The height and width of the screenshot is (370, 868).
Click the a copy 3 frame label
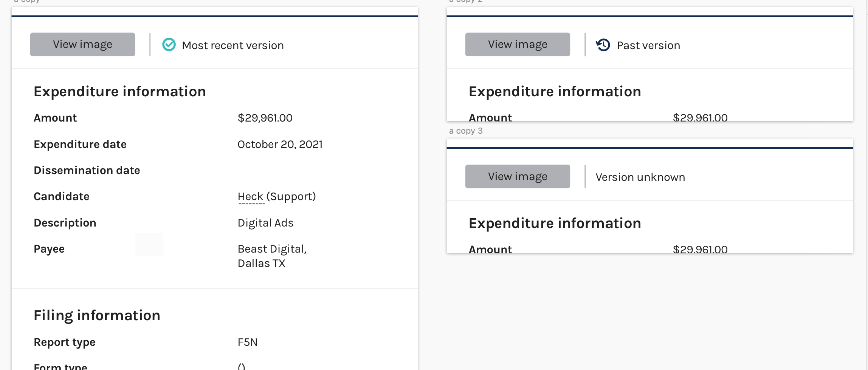[x=466, y=131]
